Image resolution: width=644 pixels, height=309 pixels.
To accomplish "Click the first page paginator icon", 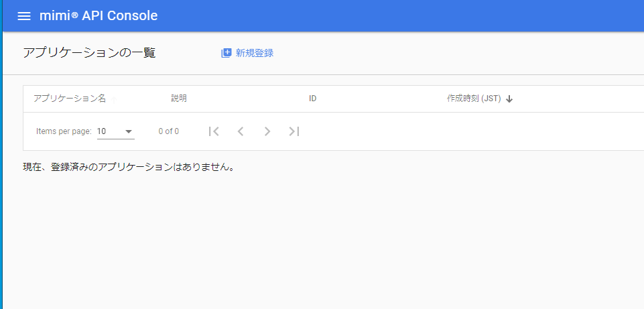I will tap(214, 131).
